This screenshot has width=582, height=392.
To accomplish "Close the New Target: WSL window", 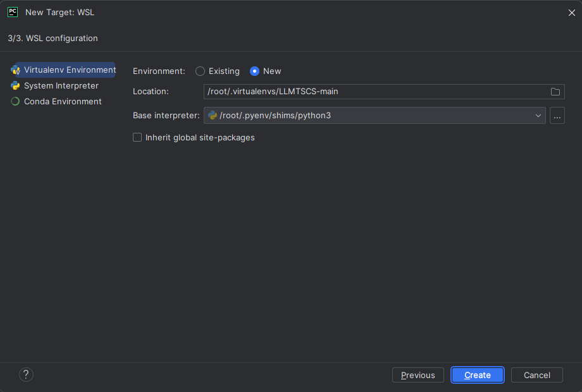I will click(x=571, y=12).
